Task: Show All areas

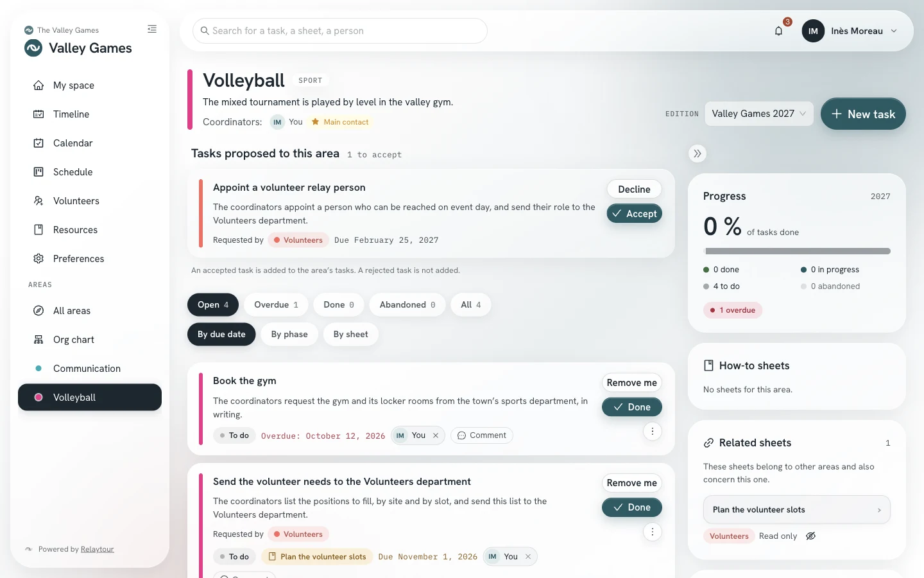Action: click(x=90, y=311)
